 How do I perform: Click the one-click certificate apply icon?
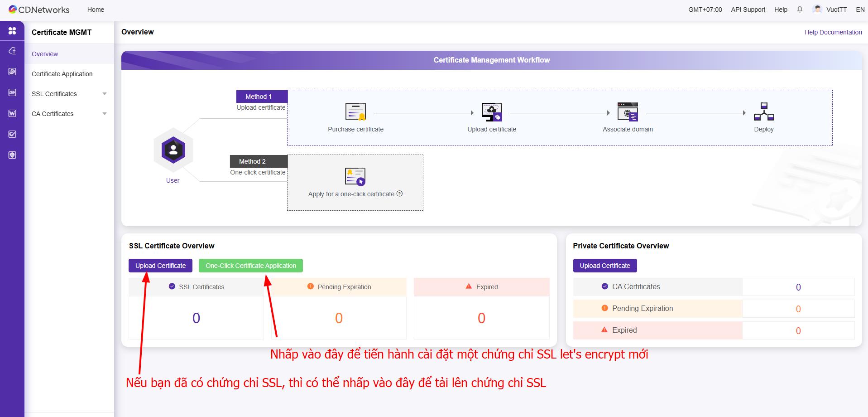click(x=355, y=177)
